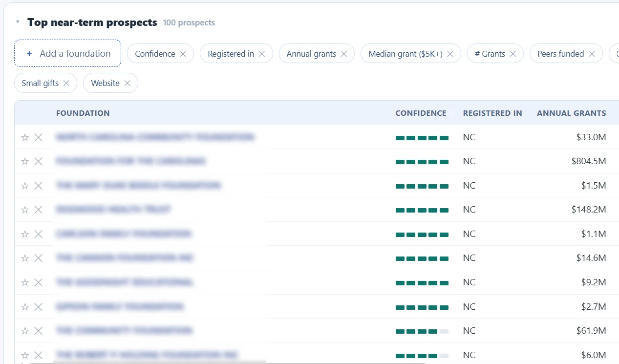Select the "$804.5M" annual grants value
This screenshot has height=364, width=619.
(589, 161)
